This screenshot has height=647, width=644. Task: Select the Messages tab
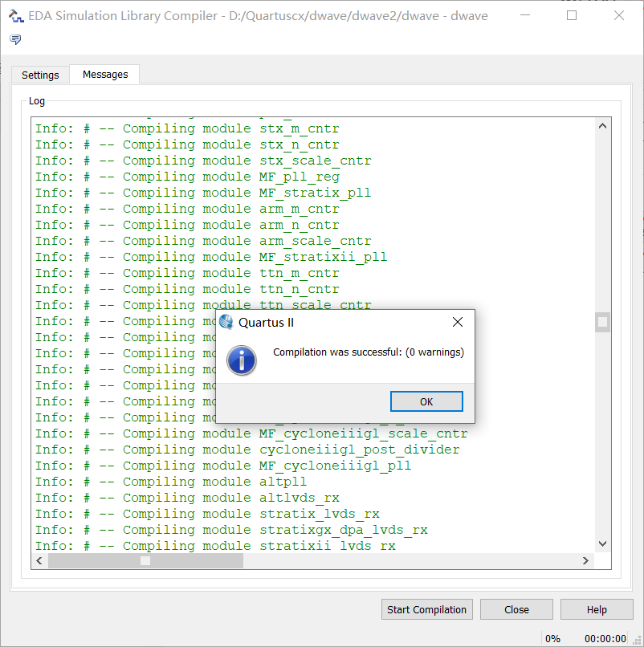105,75
